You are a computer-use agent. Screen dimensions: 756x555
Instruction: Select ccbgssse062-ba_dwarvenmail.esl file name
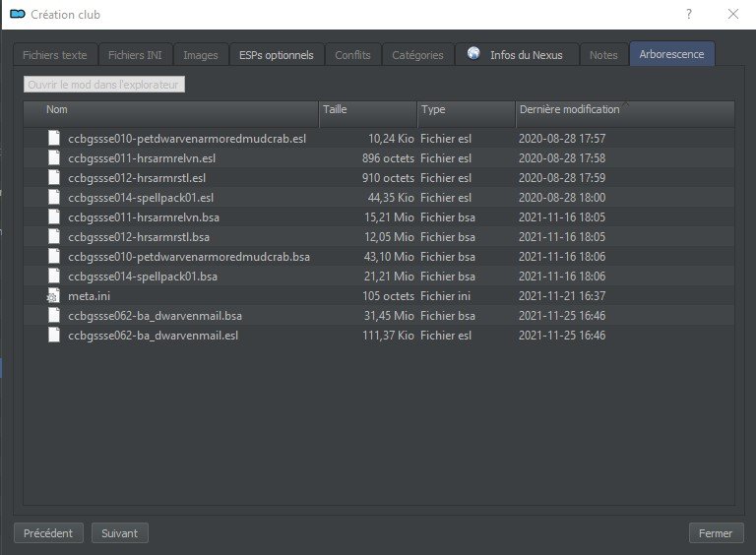154,336
